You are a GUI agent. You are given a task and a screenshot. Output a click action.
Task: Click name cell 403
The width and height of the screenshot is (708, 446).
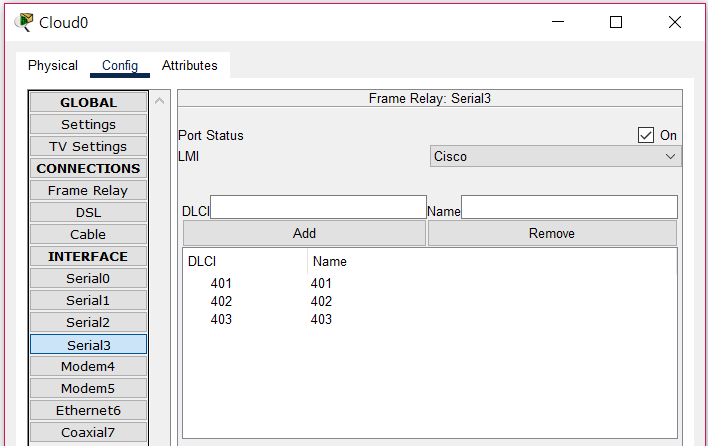321,320
